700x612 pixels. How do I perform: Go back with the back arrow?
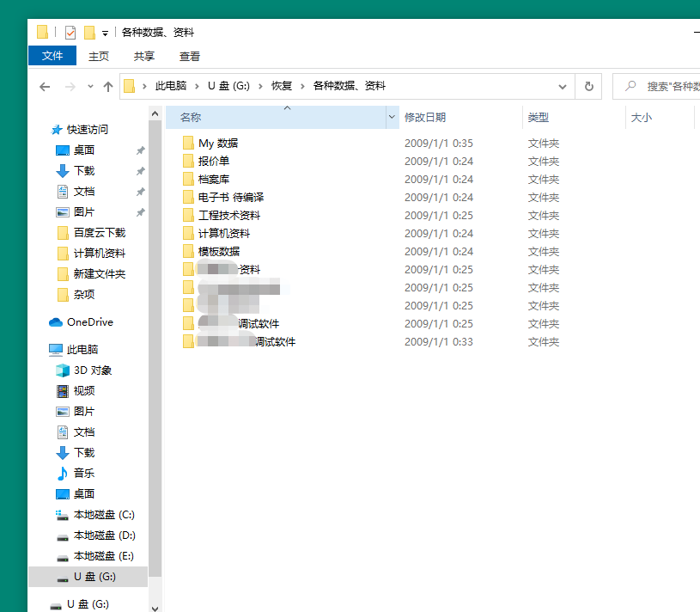[45, 87]
